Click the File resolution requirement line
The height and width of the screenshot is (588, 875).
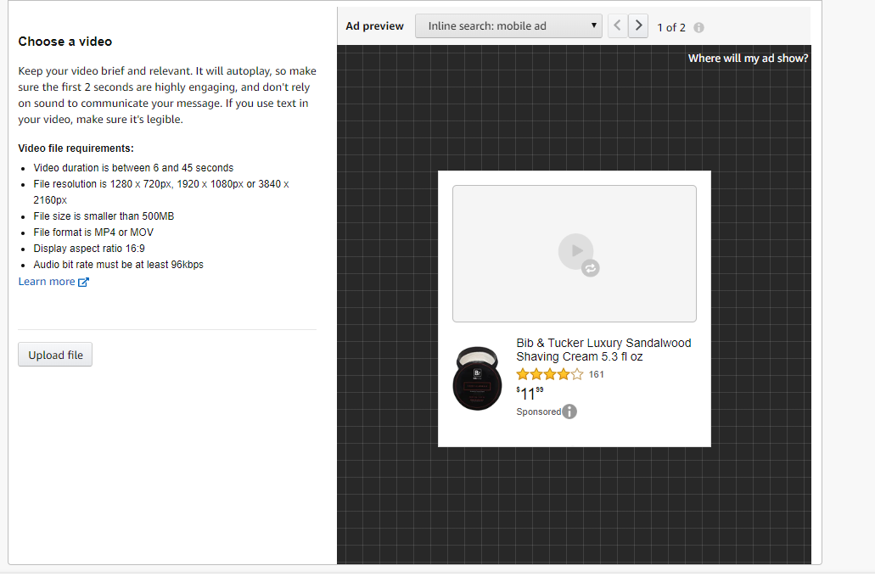click(x=161, y=192)
